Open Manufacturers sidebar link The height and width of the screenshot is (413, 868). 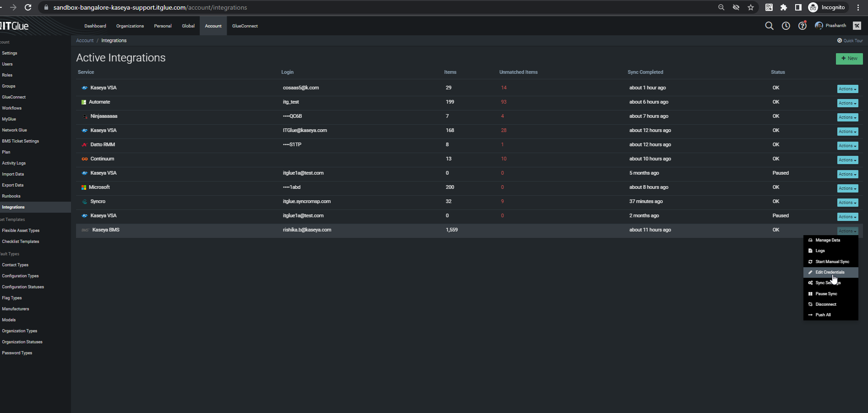point(16,309)
